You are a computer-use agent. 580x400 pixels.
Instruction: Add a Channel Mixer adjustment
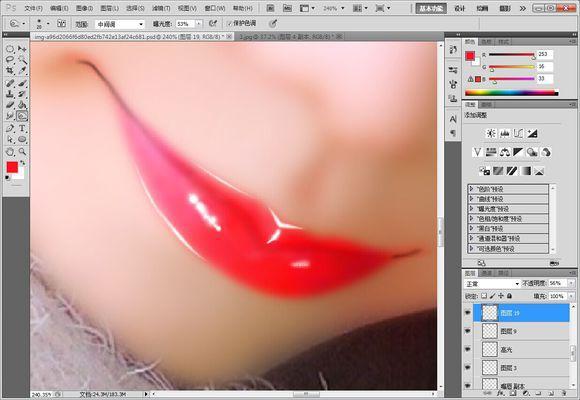546,152
